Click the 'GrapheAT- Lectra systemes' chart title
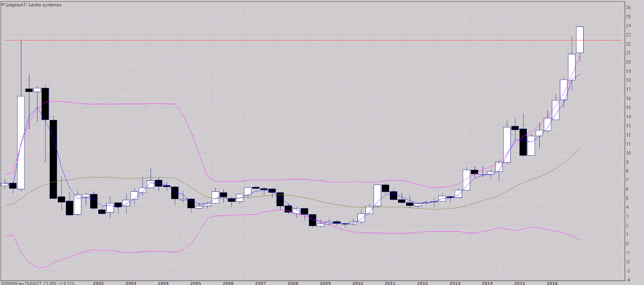 tap(33, 5)
